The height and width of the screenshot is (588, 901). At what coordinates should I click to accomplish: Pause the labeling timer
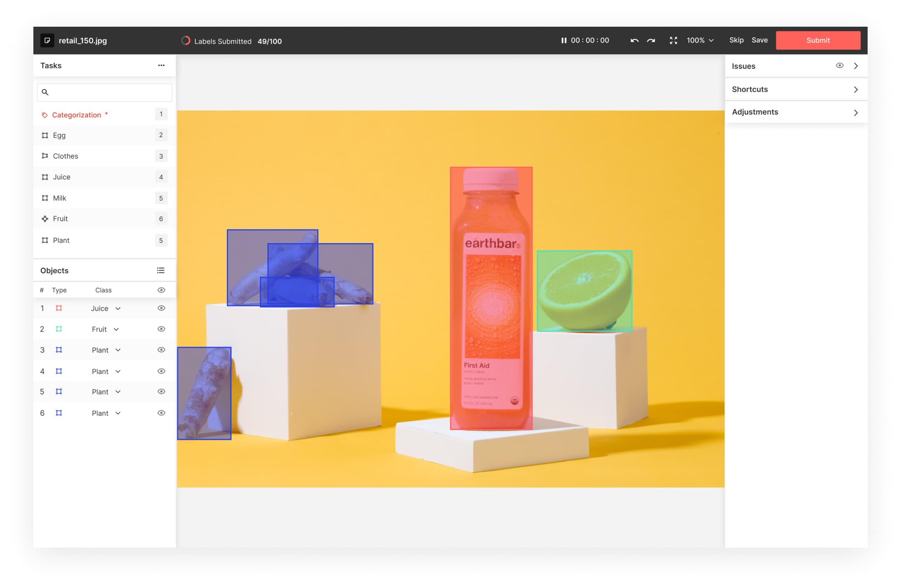point(564,40)
